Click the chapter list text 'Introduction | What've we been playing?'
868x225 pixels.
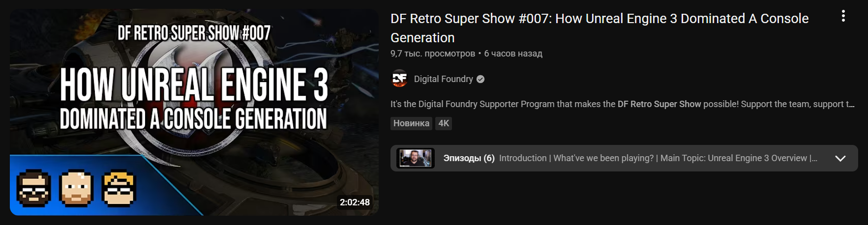pos(576,158)
